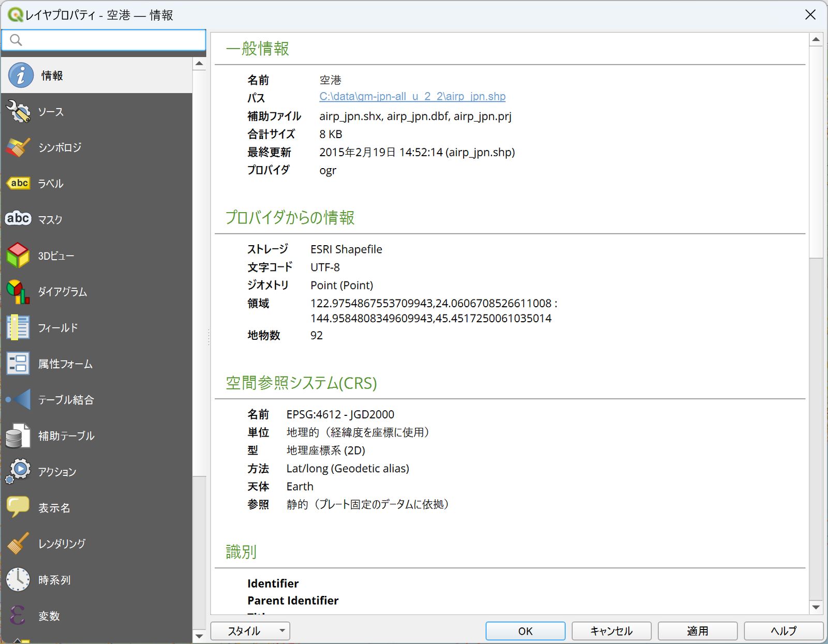Click the 一般情報 section heading
Screen dimensions: 828x644
click(258, 49)
